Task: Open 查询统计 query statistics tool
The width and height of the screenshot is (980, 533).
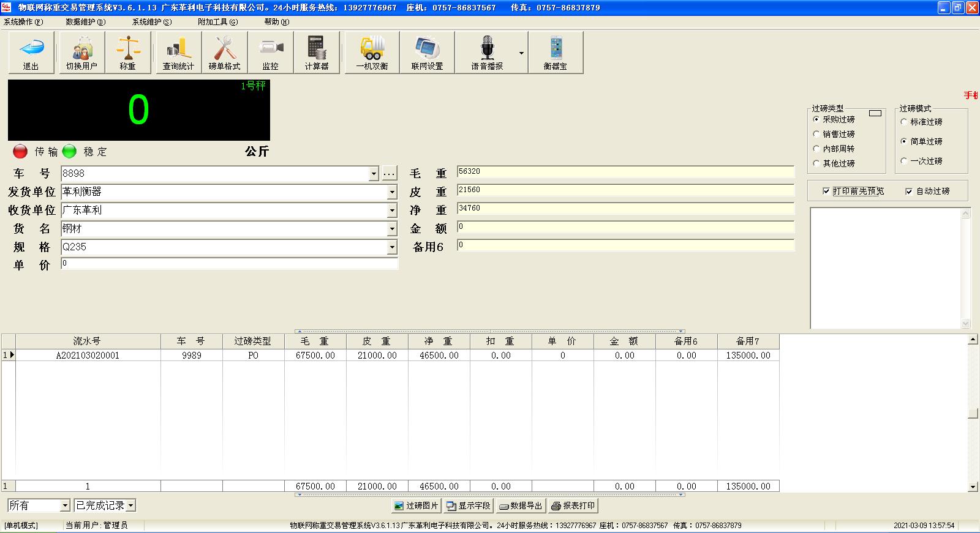Action: pyautogui.click(x=178, y=53)
